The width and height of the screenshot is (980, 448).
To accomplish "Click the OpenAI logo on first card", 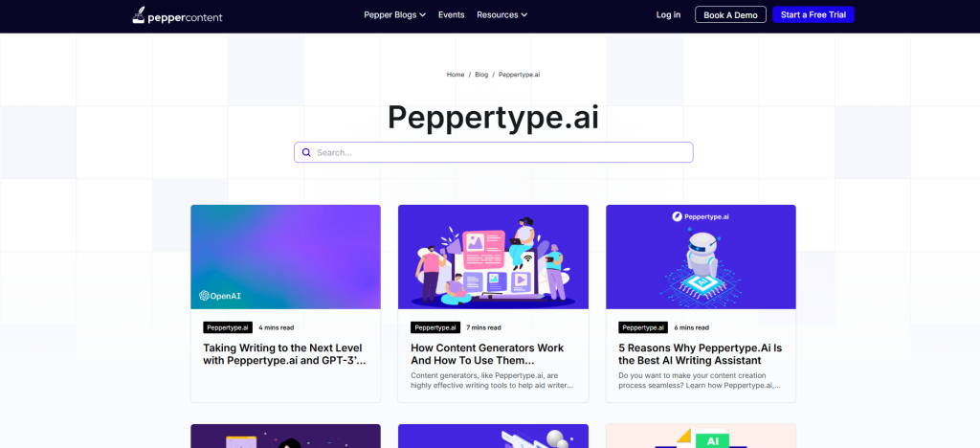I will 220,296.
